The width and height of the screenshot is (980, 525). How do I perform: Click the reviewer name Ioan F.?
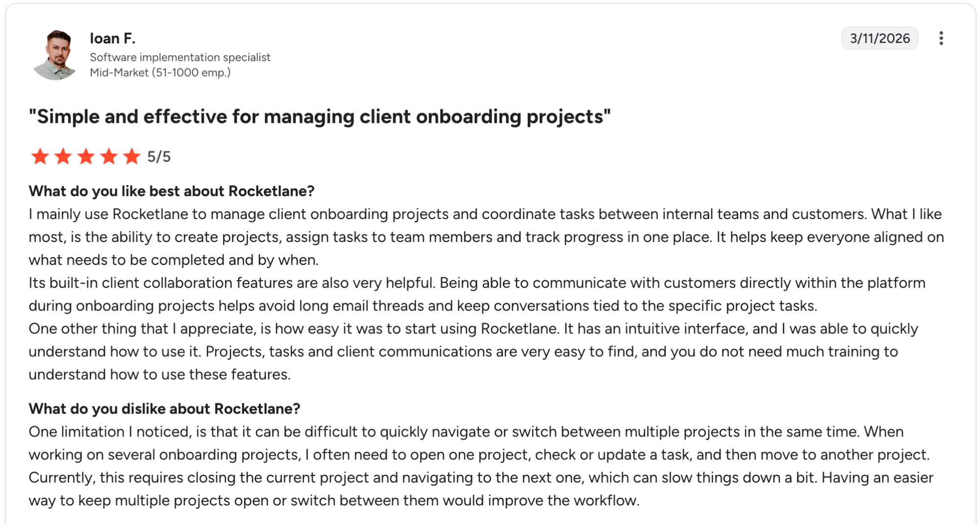point(113,38)
